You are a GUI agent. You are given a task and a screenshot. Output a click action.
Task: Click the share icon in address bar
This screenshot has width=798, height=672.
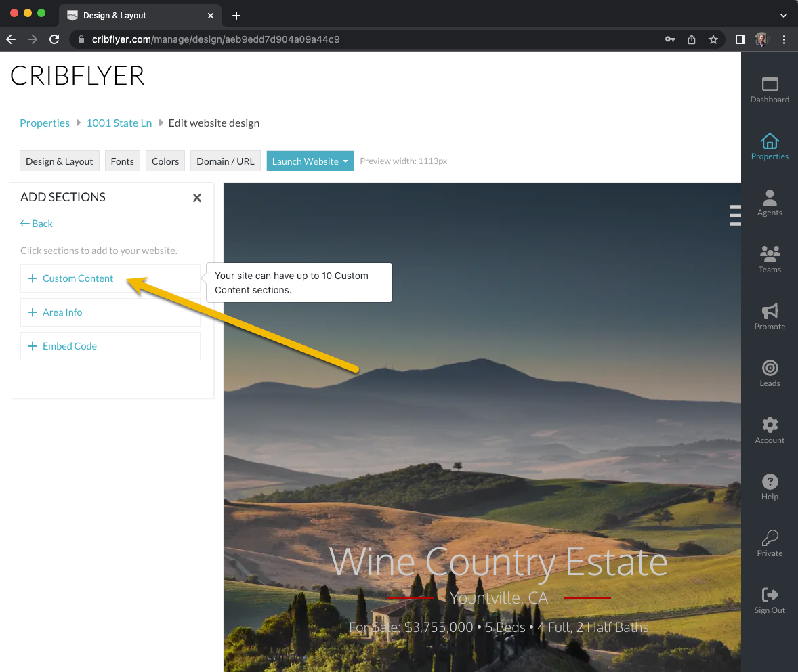(x=691, y=39)
